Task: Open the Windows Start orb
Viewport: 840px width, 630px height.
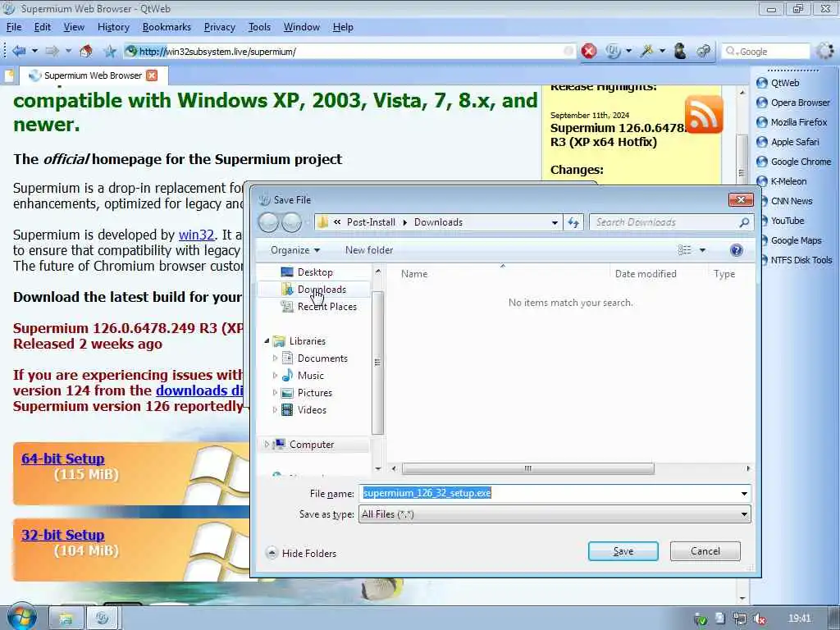Action: click(21, 617)
